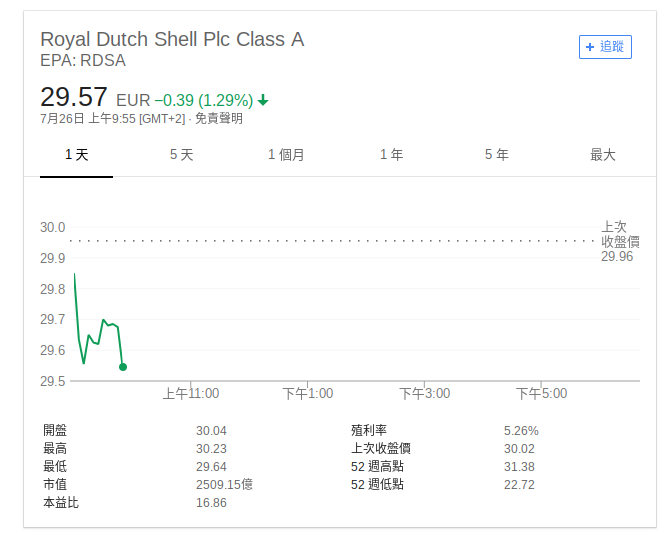The width and height of the screenshot is (669, 547).
Task: Open the 免責聲明 disclaimer link
Action: click(219, 119)
